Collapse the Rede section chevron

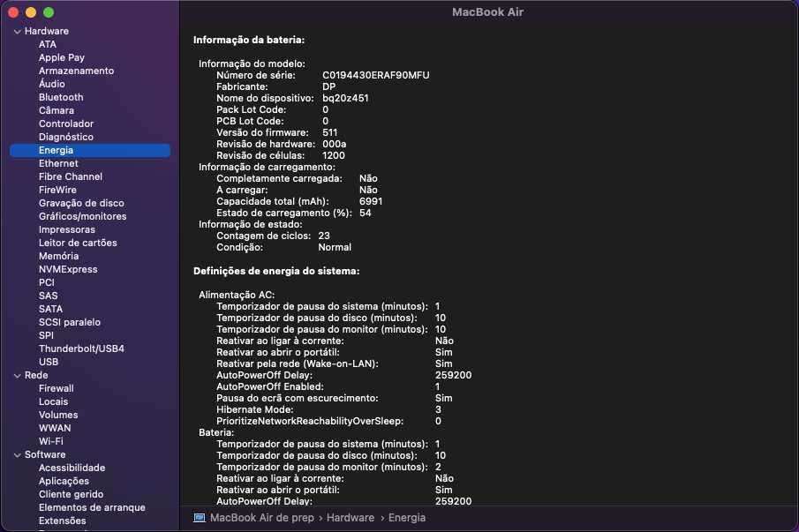(18, 376)
